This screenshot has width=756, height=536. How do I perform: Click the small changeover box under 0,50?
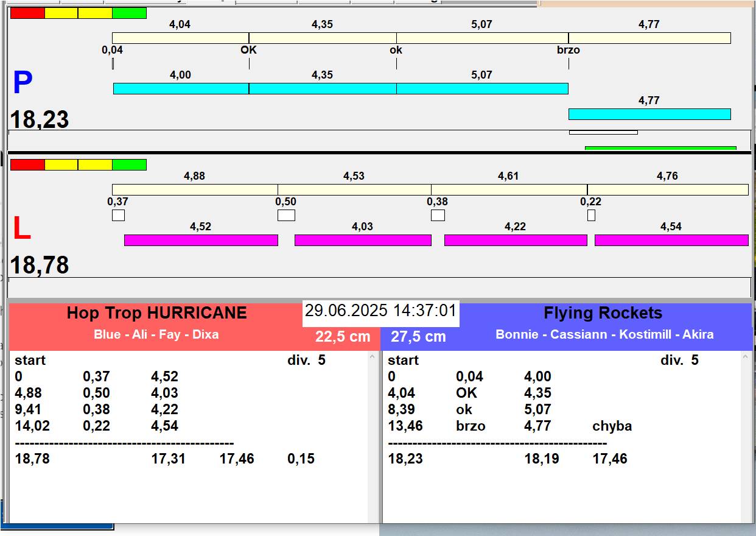coord(286,216)
